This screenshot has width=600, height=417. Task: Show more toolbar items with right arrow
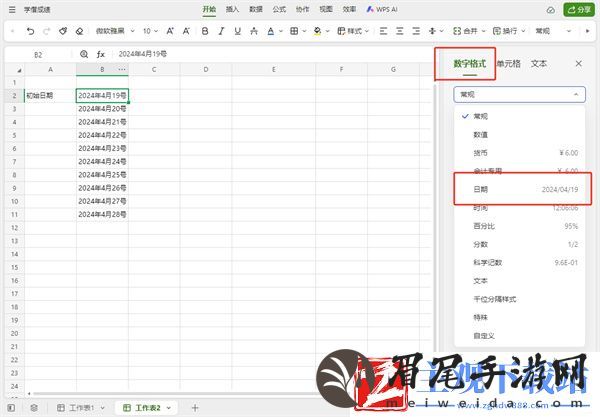click(587, 31)
